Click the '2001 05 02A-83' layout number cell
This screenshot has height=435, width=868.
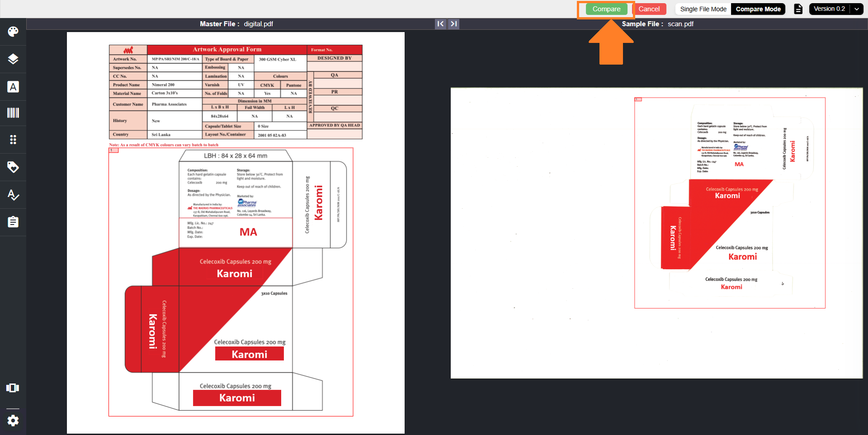point(280,135)
